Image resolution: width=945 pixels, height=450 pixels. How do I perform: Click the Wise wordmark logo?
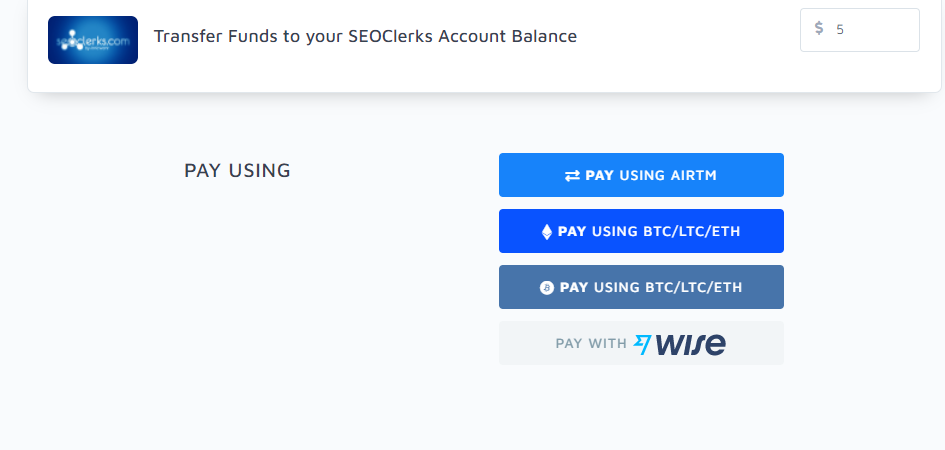(x=691, y=344)
